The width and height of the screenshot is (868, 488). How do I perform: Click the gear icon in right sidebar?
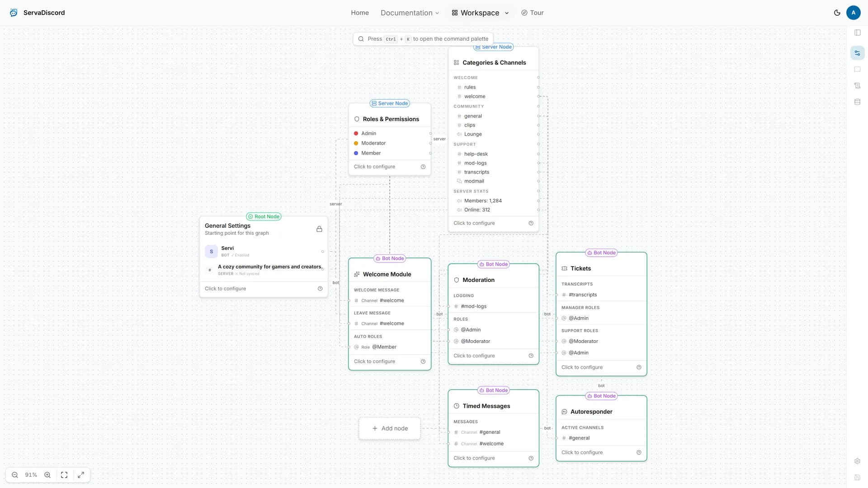[858, 461]
